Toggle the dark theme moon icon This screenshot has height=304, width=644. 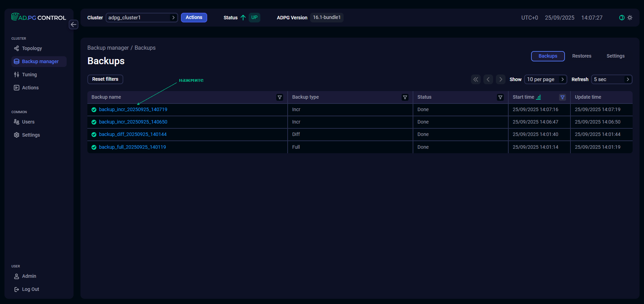click(x=622, y=18)
